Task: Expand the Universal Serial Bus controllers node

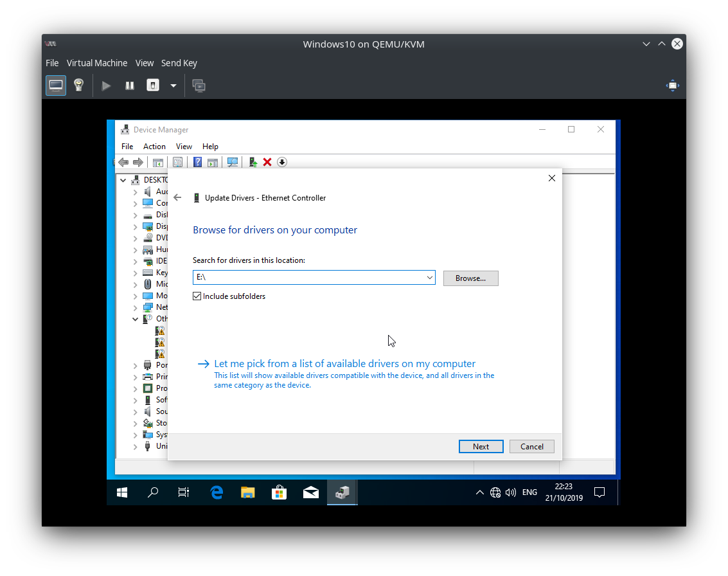Action: point(135,446)
